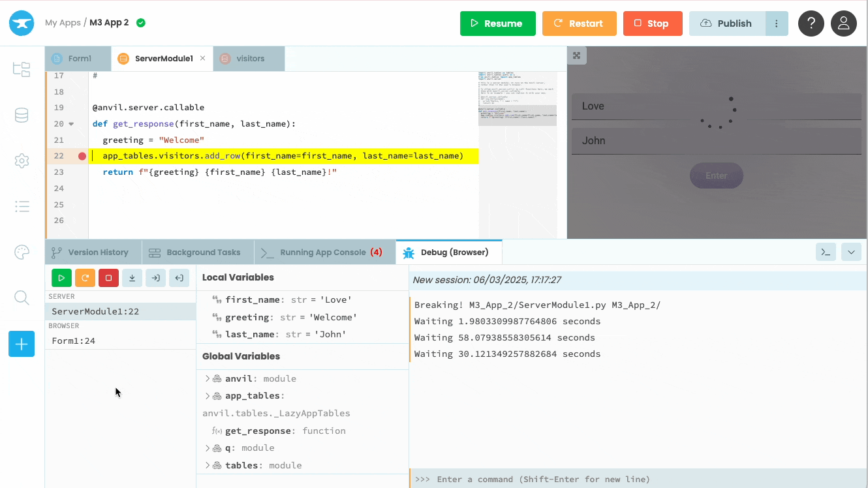Image resolution: width=868 pixels, height=488 pixels.
Task: Click the debug command input field
Action: click(638, 479)
